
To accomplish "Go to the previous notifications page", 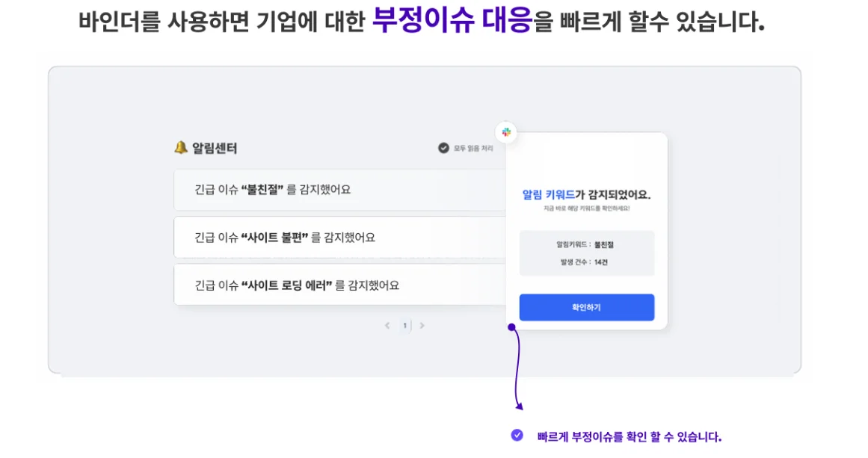I will click(387, 326).
